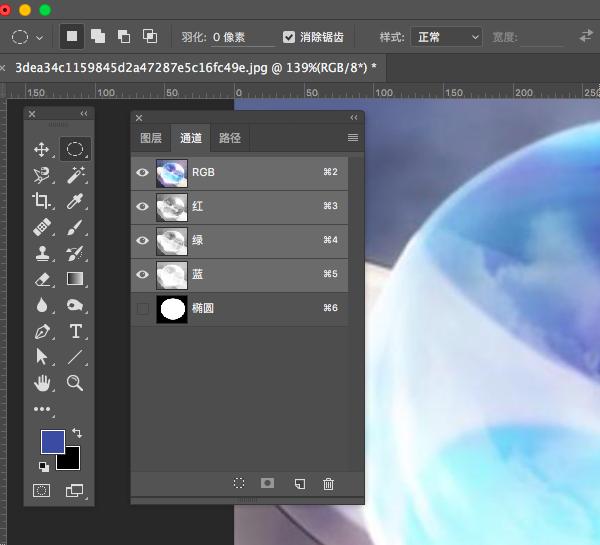
Task: Choose Subtract from Selection mode
Action: point(124,36)
